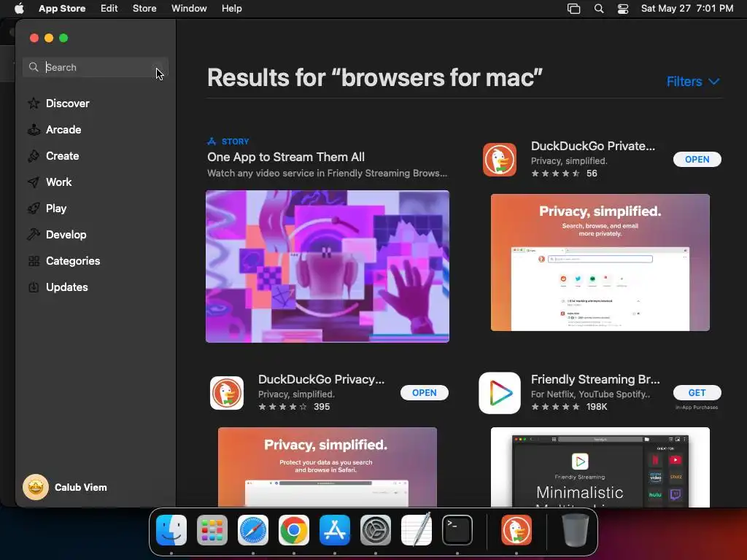Screen dimensions: 747x560
Task: Click the Calub Viem account name
Action: pyautogui.click(x=80, y=487)
